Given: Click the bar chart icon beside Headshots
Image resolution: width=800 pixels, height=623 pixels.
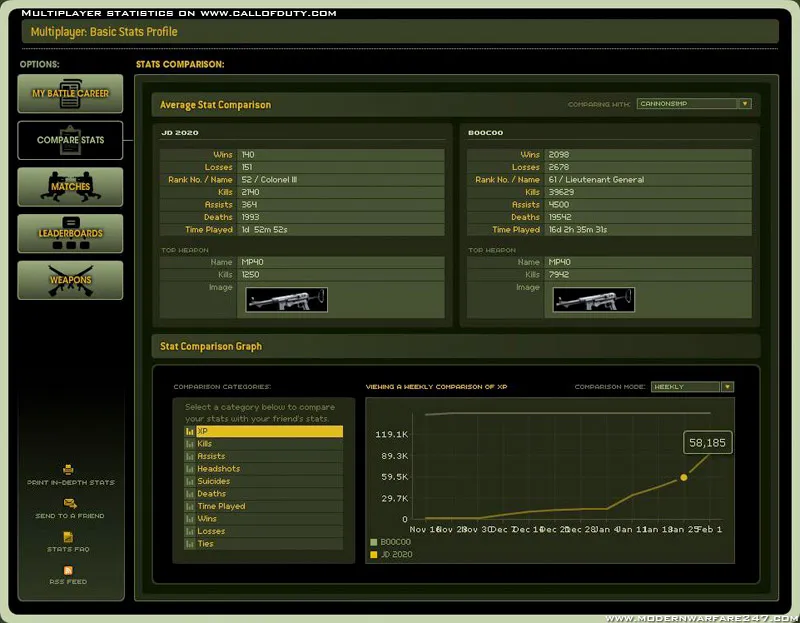Looking at the screenshot, I should (190, 469).
